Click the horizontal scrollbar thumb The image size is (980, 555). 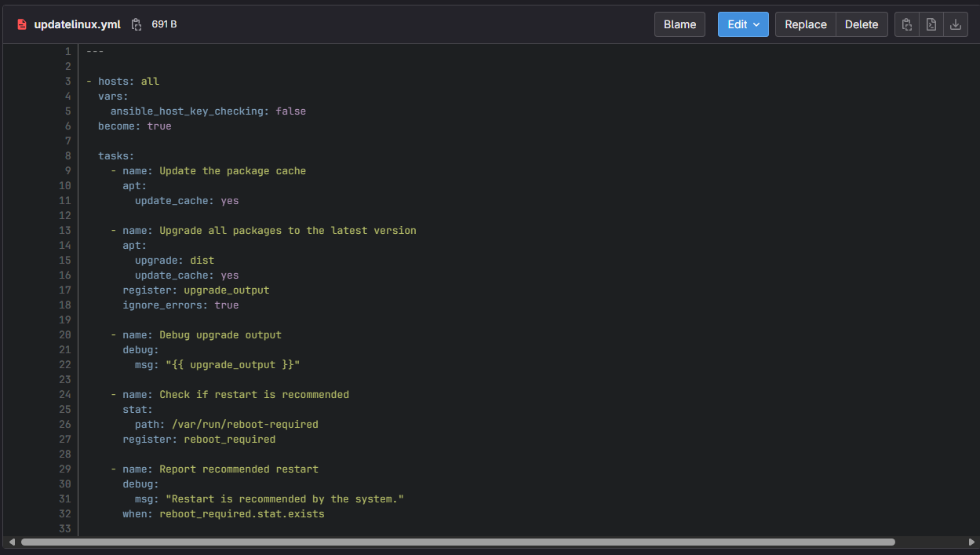[x=457, y=542]
